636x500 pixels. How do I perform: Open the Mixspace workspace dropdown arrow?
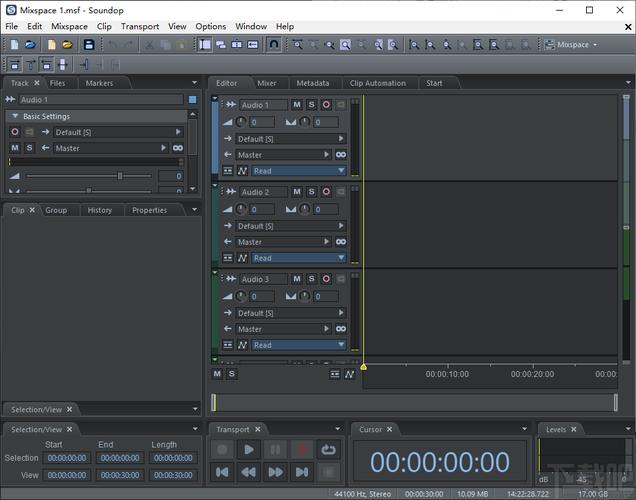click(595, 45)
